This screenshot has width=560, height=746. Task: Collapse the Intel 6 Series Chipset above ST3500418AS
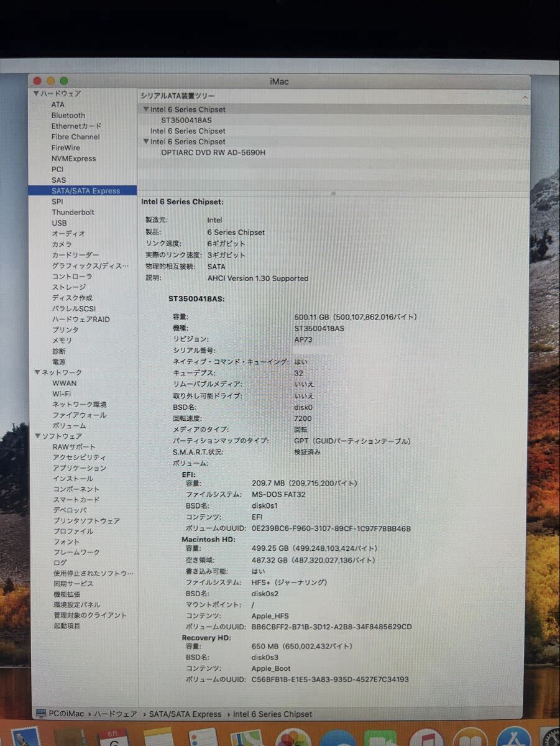(145, 109)
